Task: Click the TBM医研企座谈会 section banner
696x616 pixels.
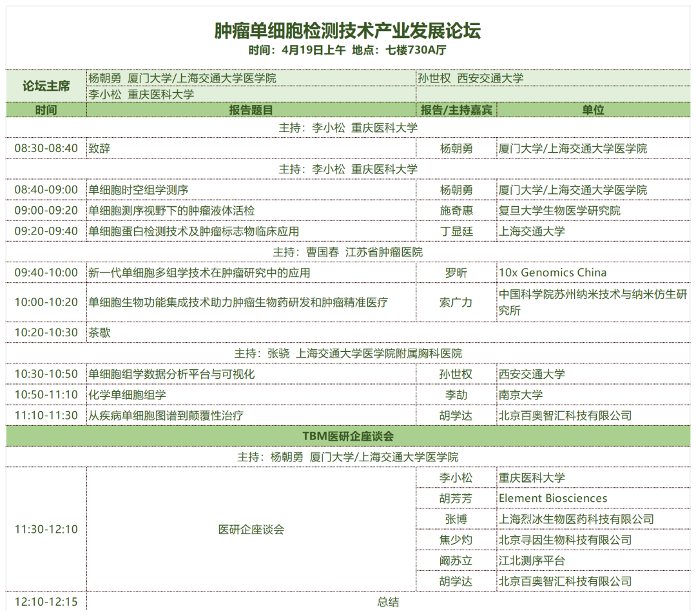Action: coord(348,436)
